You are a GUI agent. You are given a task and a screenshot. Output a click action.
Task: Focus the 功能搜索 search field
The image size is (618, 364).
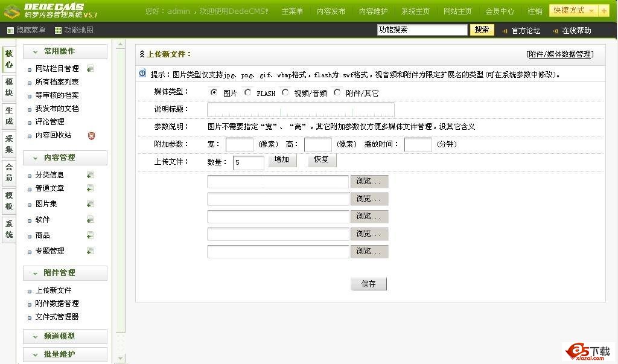[x=422, y=30]
